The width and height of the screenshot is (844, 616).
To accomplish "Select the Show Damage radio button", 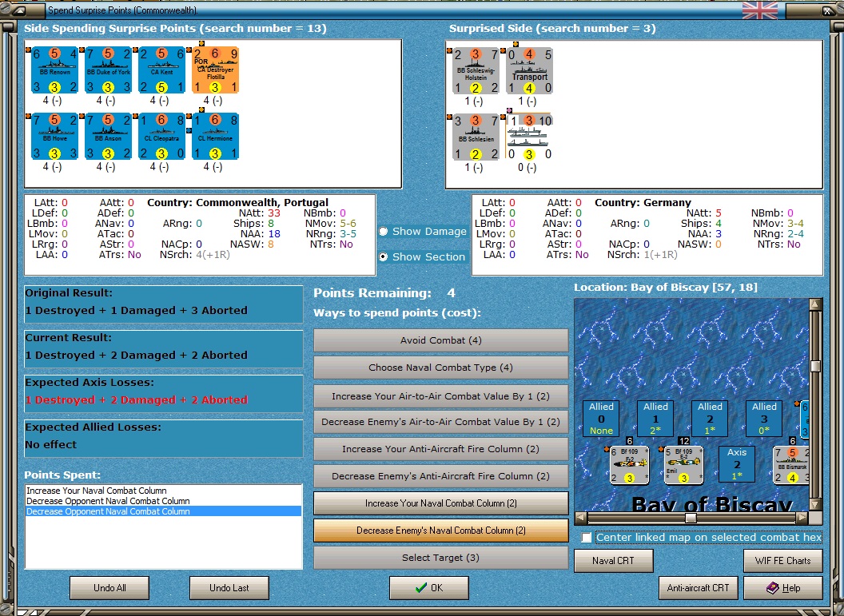I will (384, 232).
